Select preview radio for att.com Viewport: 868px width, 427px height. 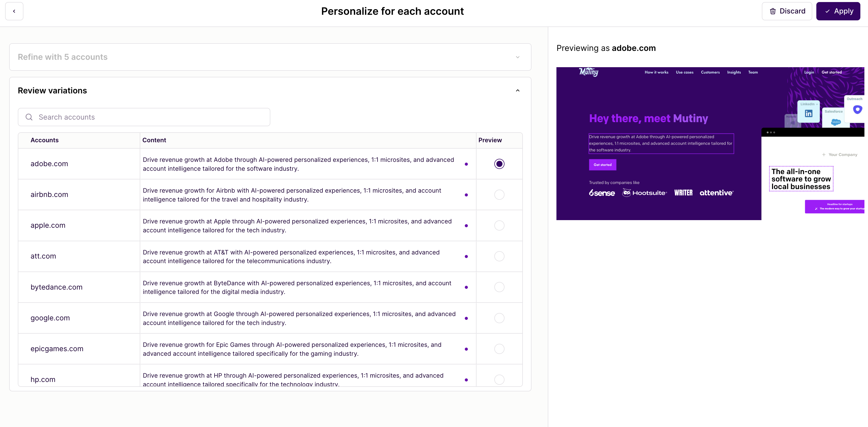(x=499, y=256)
